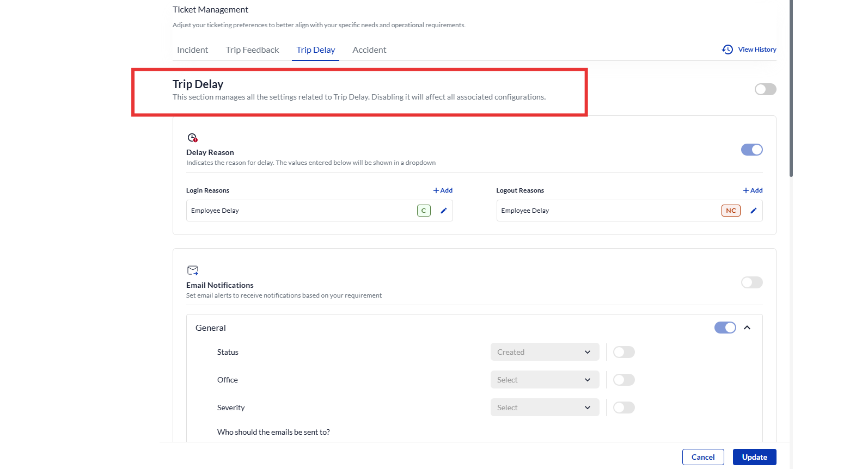Edit the Logout Reasons Employee Delay entry
This screenshot has height=469, width=868.
tap(754, 211)
